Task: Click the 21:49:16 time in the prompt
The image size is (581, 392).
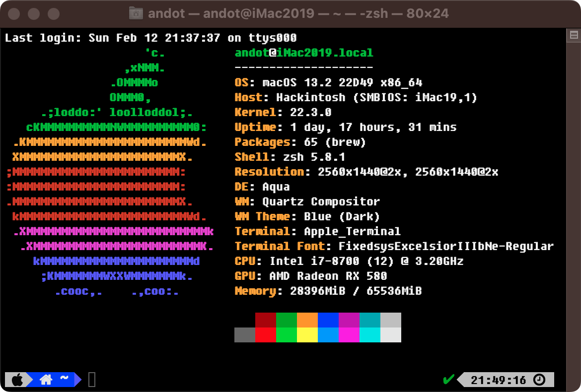Action: (x=499, y=380)
